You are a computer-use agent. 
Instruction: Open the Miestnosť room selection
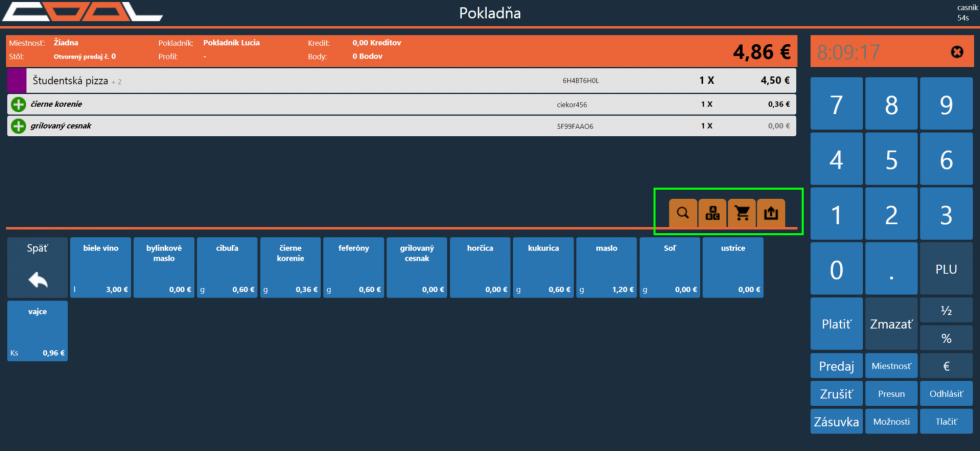[890, 366]
